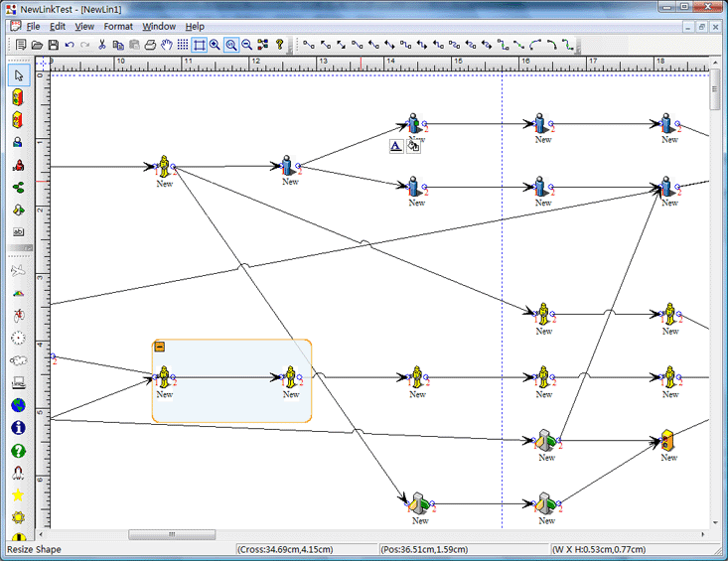
Task: Pick the bicycle shape in palette
Action: 18,316
